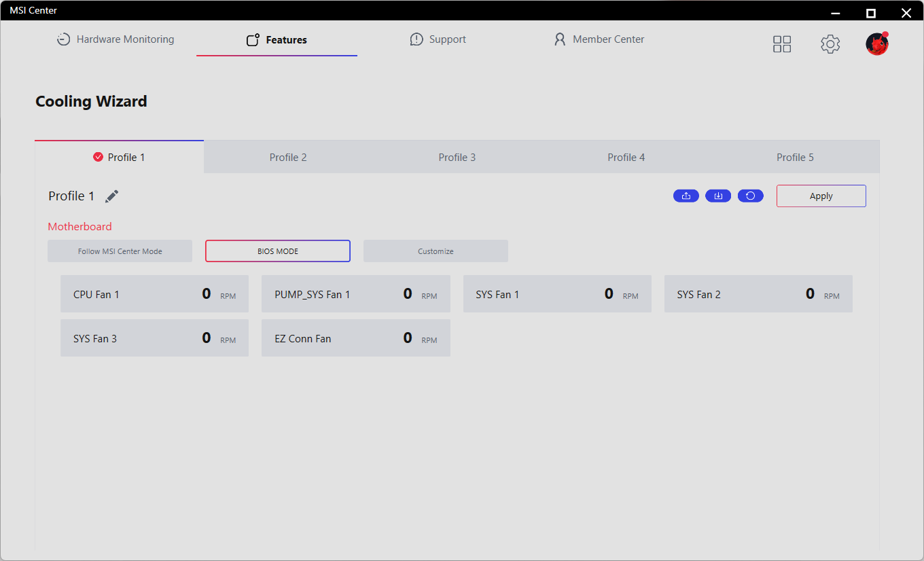Viewport: 924px width, 561px height.
Task: Select the Profile 1 tab
Action: pyautogui.click(x=120, y=157)
